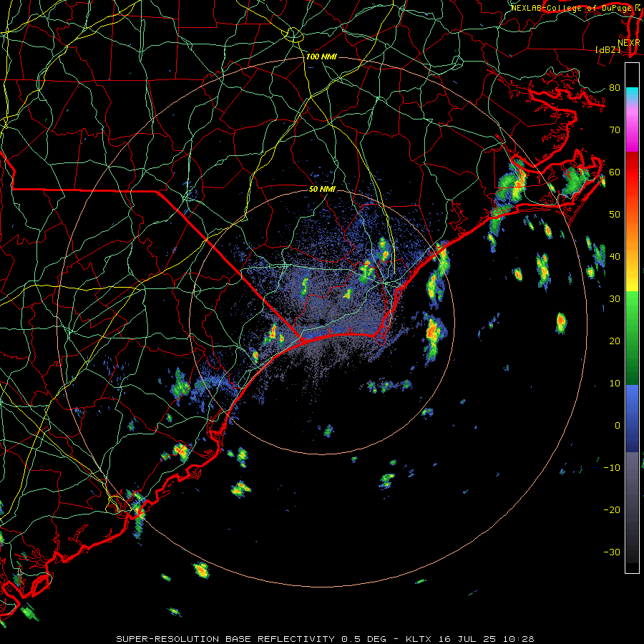
Task: Click the '50 NMI' range ring label
Action: pyautogui.click(x=322, y=189)
